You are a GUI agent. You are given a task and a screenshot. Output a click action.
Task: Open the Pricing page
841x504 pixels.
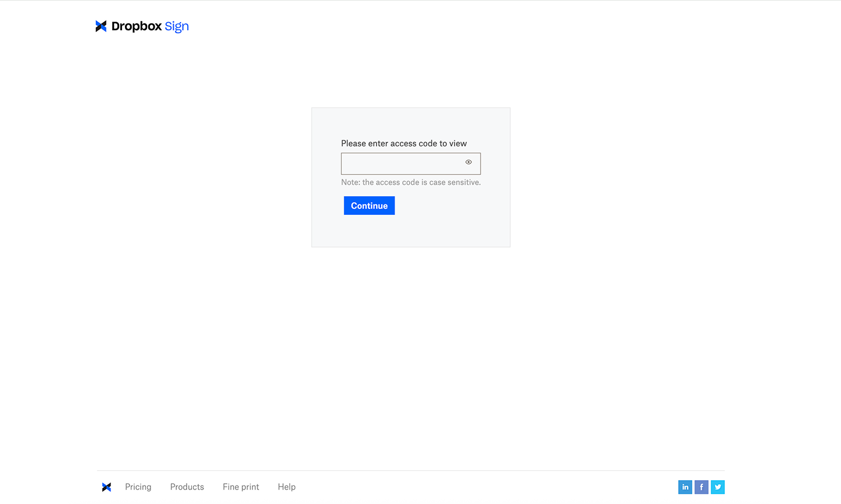tap(138, 487)
